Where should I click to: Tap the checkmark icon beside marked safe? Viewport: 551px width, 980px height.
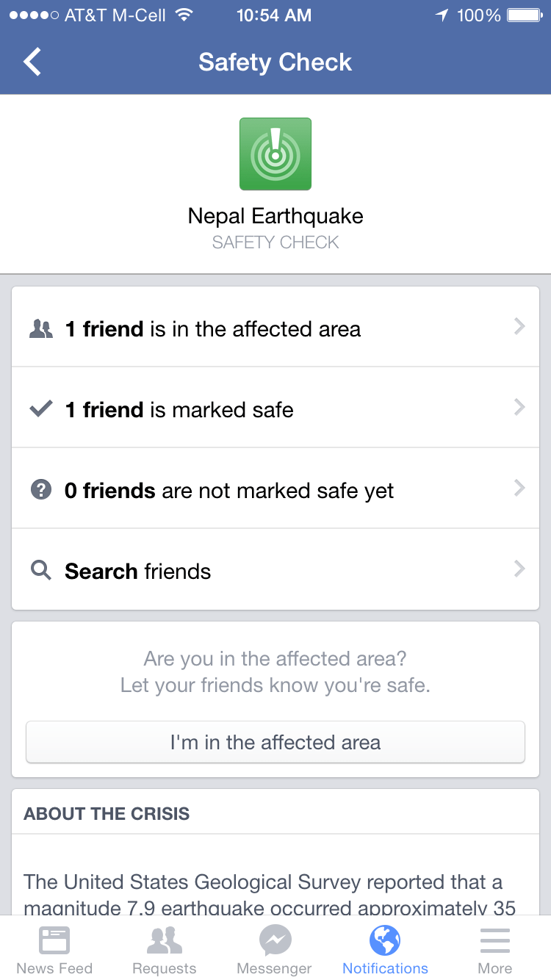pyautogui.click(x=41, y=409)
